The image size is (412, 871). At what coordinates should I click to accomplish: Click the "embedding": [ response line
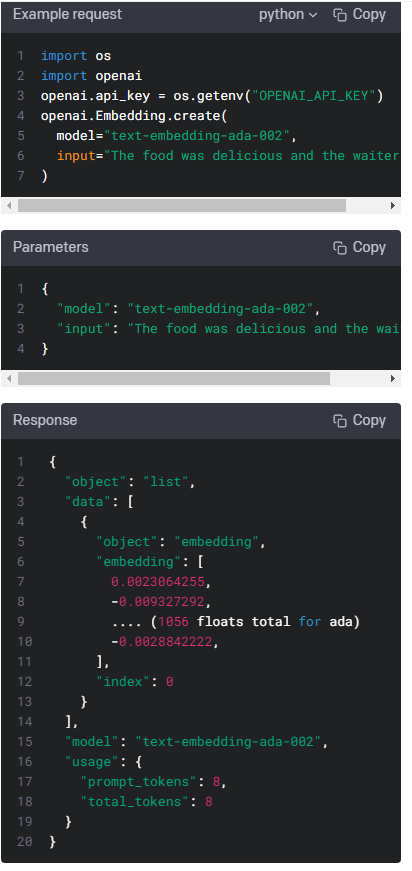(150, 562)
